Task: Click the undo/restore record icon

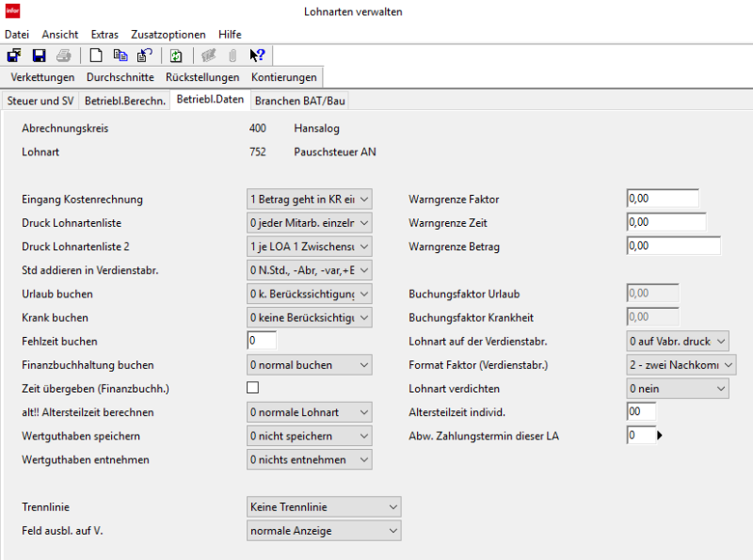Action: point(145,56)
